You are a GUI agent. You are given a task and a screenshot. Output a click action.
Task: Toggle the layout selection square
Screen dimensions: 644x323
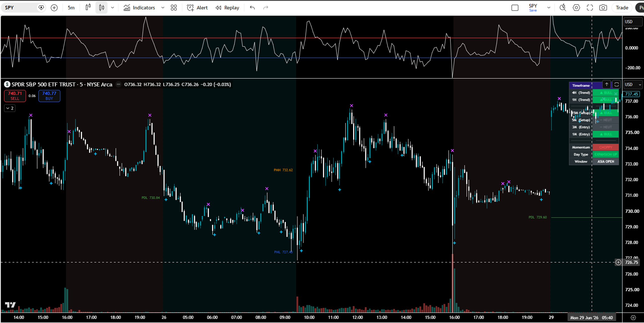coord(515,8)
